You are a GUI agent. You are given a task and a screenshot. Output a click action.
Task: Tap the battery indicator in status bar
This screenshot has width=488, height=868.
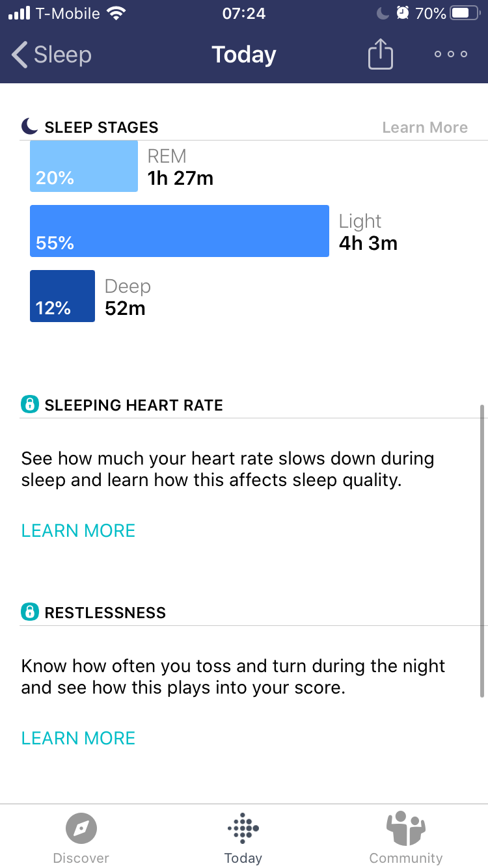(x=465, y=13)
